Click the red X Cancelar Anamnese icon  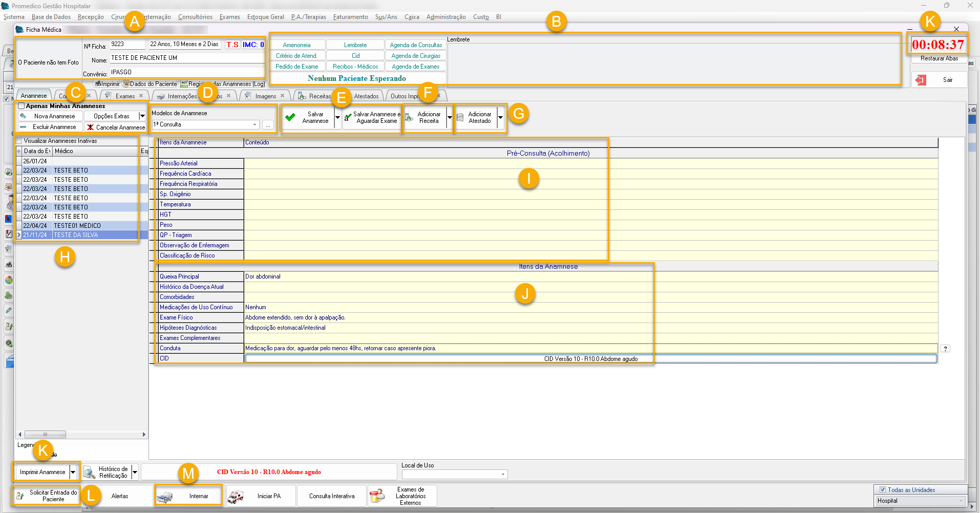click(91, 127)
